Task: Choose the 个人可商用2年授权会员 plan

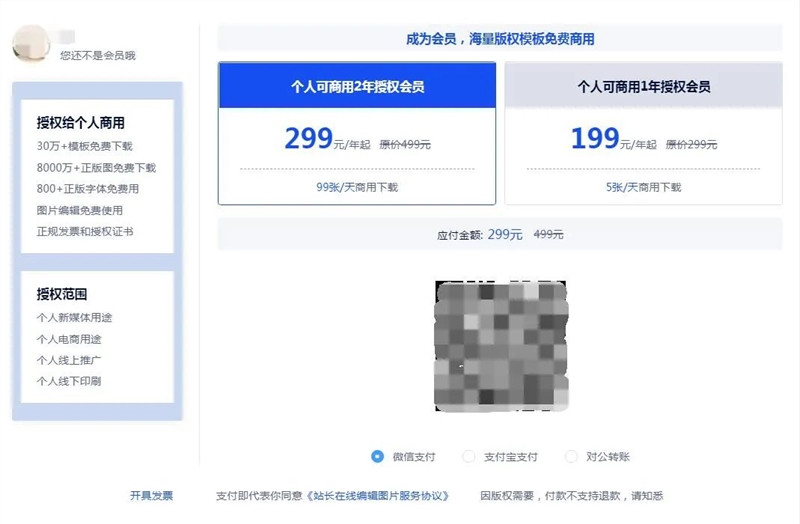Action: click(357, 87)
